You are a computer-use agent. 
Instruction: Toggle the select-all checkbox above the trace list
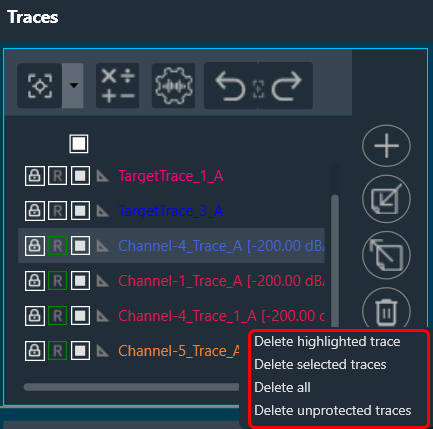(79, 144)
